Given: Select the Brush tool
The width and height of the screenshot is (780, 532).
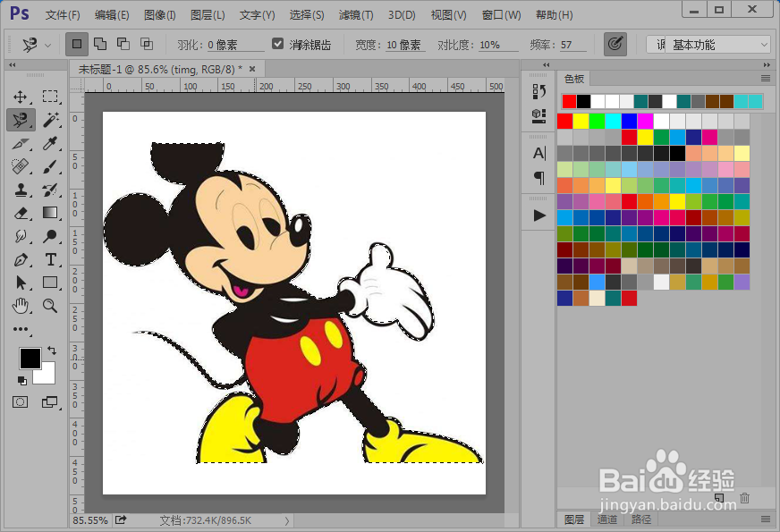Looking at the screenshot, I should (x=50, y=166).
